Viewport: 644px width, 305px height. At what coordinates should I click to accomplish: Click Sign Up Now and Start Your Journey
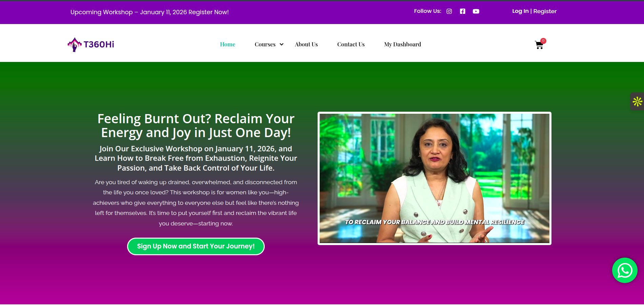[196, 246]
